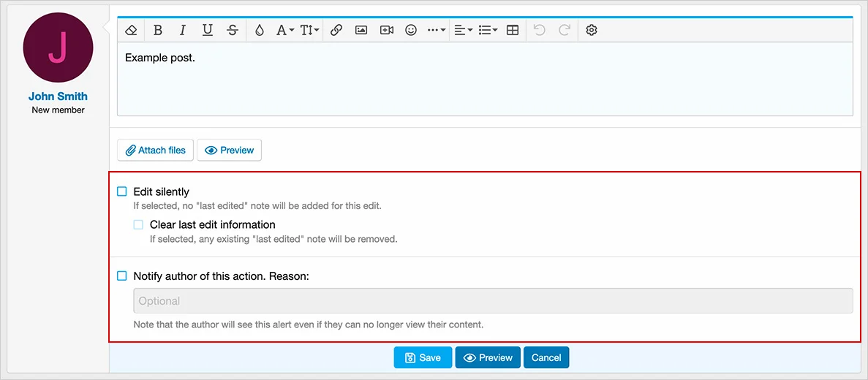868x380 pixels.
Task: Insert an image into the post
Action: (x=361, y=30)
